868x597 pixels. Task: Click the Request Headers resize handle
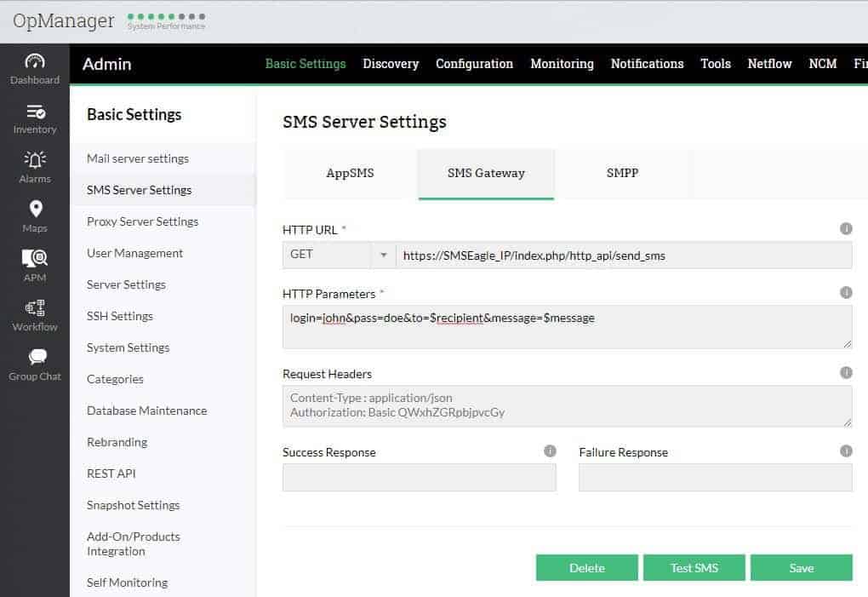pyautogui.click(x=848, y=422)
